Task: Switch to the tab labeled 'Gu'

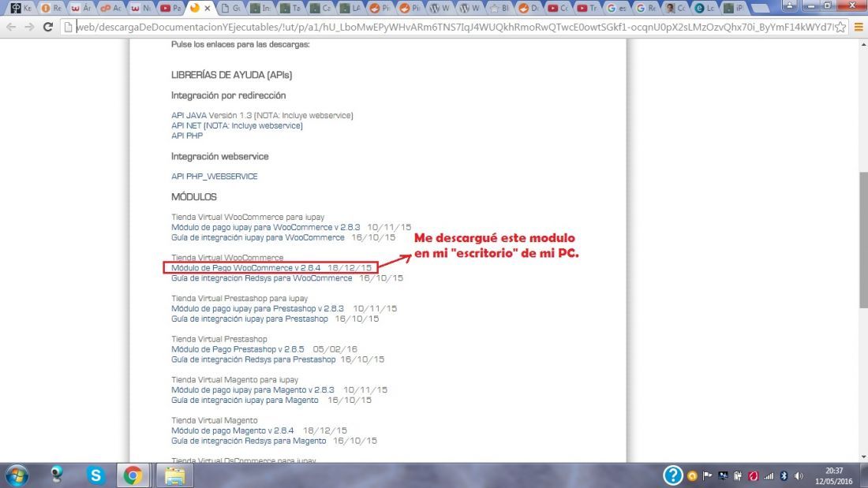Action: [x=231, y=9]
